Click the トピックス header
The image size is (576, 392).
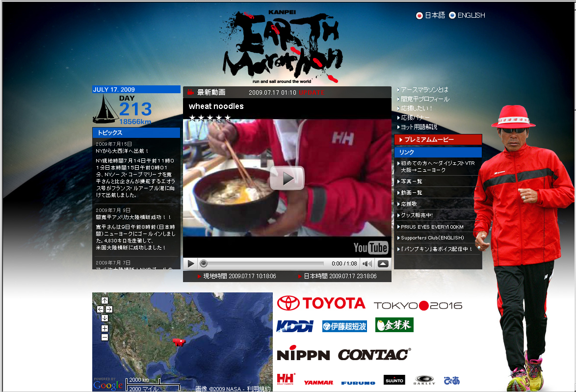[136, 132]
